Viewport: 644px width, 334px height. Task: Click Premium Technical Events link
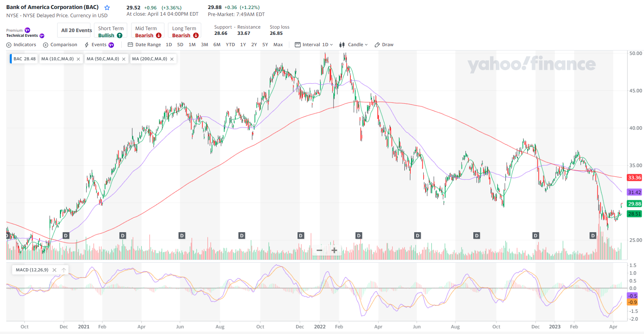[25, 33]
